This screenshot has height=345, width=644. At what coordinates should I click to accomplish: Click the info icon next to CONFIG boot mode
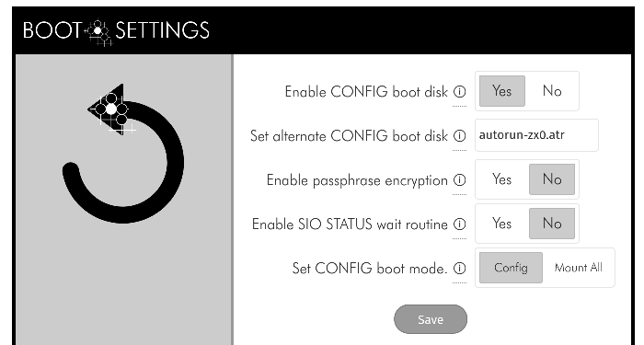pyautogui.click(x=460, y=269)
